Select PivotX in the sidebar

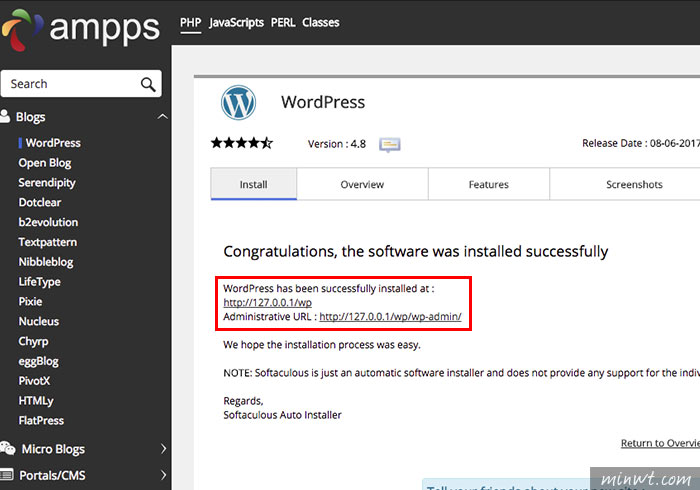pos(34,381)
